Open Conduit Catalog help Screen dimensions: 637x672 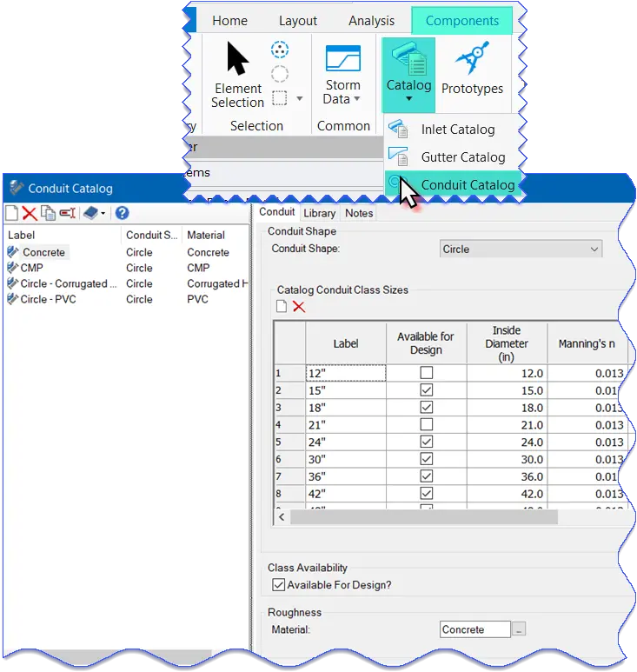[122, 213]
